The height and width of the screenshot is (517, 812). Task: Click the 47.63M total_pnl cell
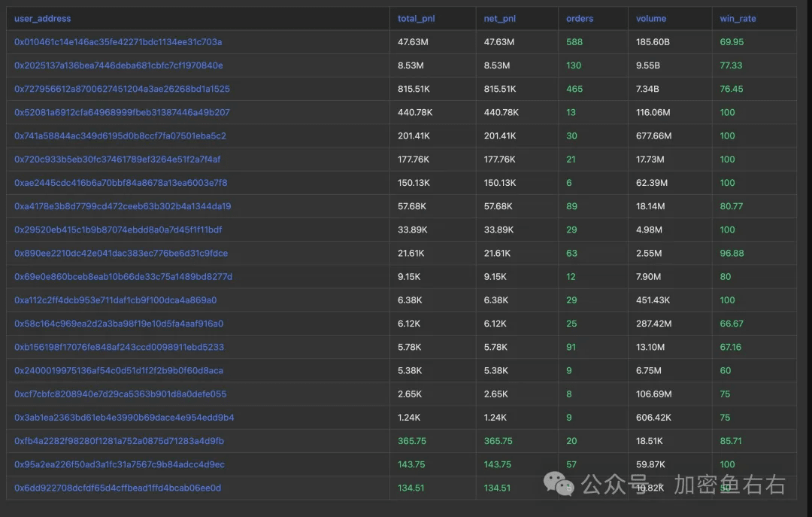(414, 42)
